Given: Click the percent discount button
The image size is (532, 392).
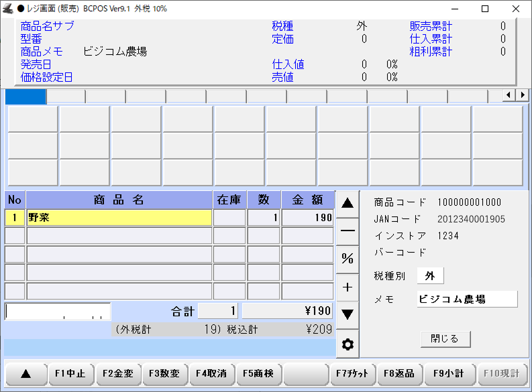Looking at the screenshot, I should coord(348,259).
